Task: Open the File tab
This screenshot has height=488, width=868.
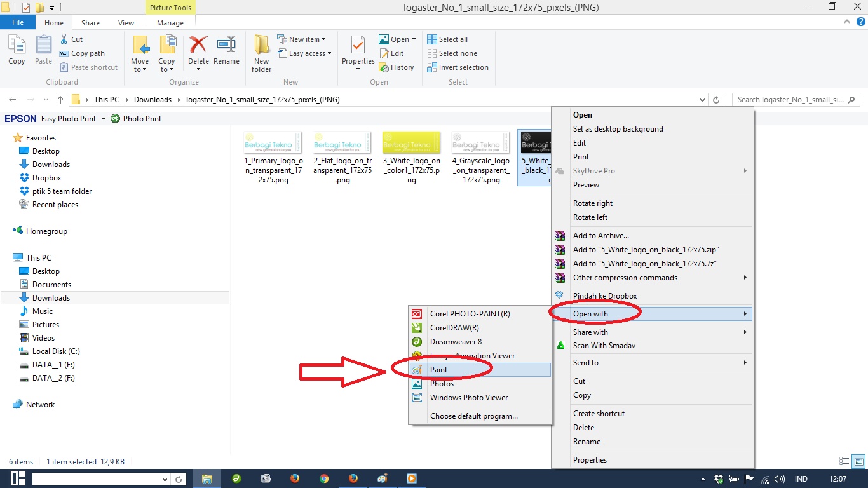Action: [x=18, y=22]
